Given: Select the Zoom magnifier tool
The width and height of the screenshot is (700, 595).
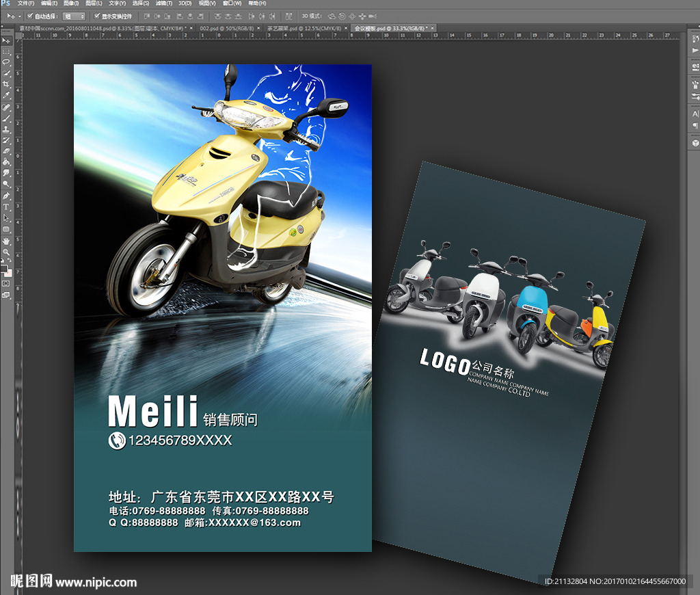Looking at the screenshot, I should click(x=6, y=252).
